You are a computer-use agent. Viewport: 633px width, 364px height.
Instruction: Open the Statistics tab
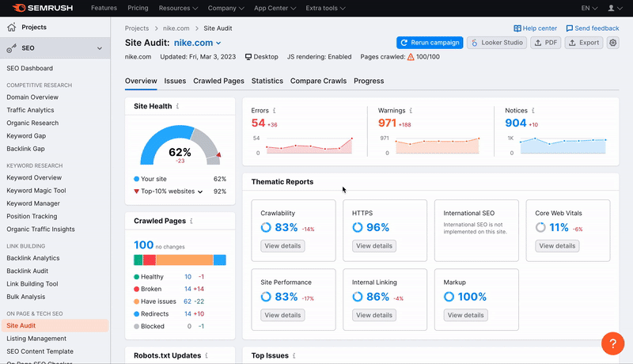tap(267, 82)
